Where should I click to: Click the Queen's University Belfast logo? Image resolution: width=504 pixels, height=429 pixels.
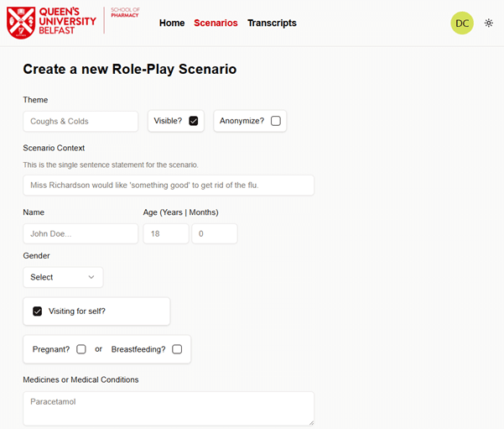[x=52, y=23]
